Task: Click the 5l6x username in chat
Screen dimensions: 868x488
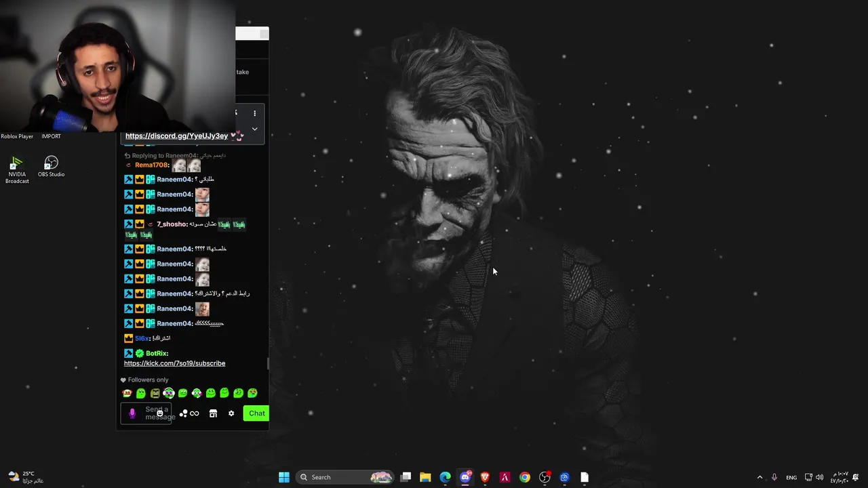Action: point(142,338)
